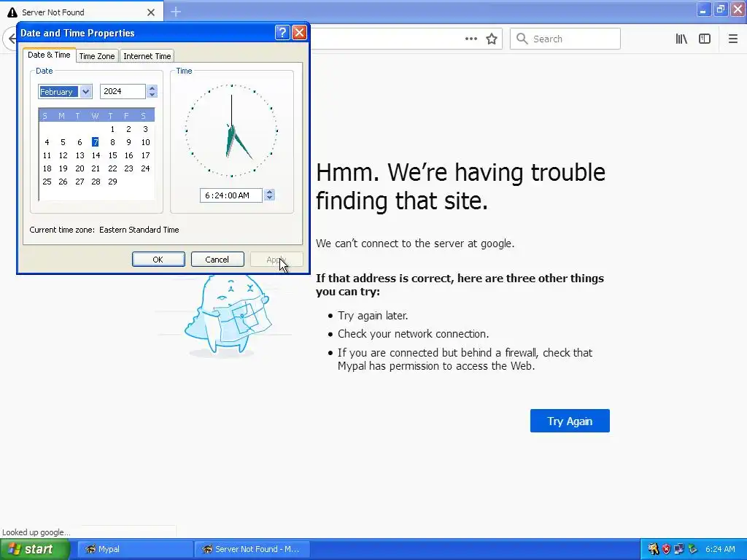Click the taskbar clock showing 6:24 AM
The width and height of the screenshot is (747, 560).
point(720,549)
